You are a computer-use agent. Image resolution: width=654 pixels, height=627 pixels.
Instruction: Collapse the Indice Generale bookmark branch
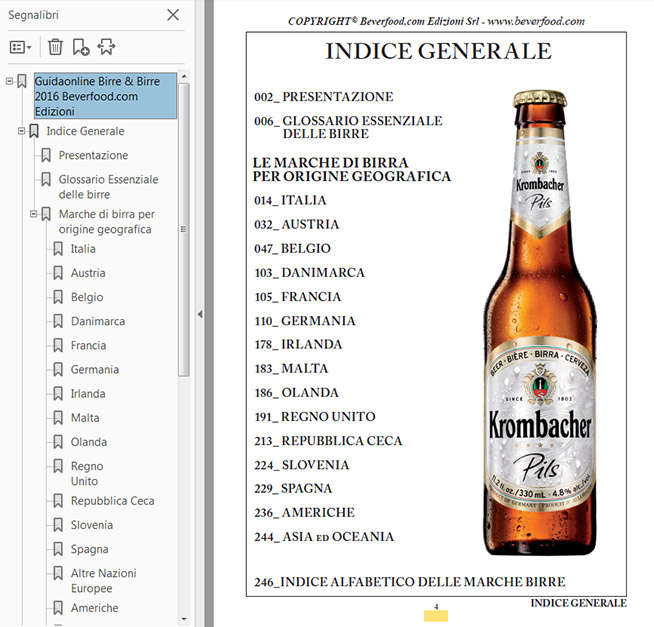21,131
